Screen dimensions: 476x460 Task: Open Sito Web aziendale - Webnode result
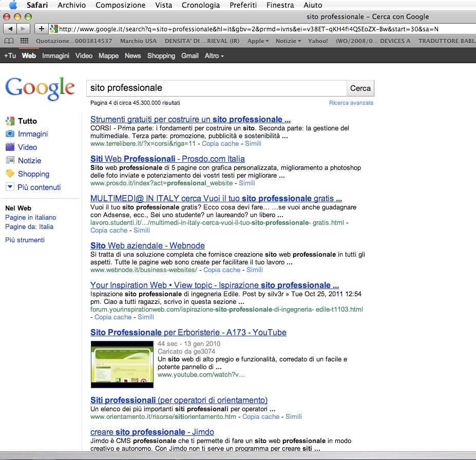pyautogui.click(x=147, y=245)
